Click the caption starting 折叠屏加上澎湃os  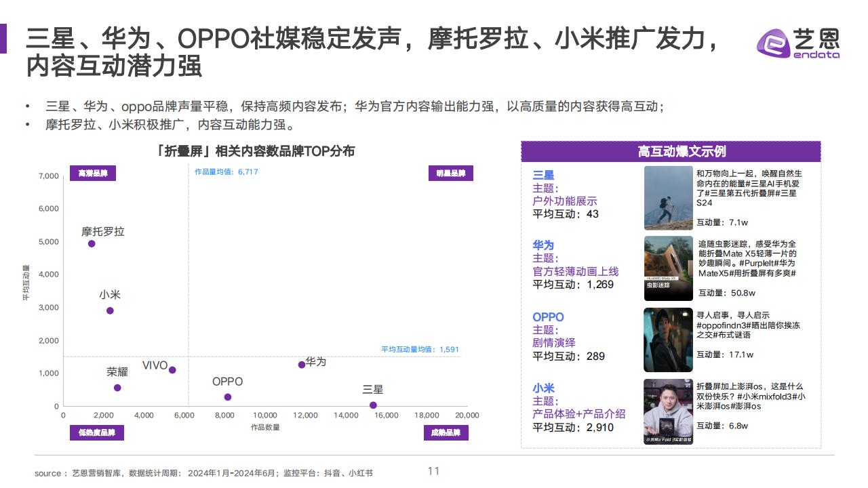pos(751,396)
